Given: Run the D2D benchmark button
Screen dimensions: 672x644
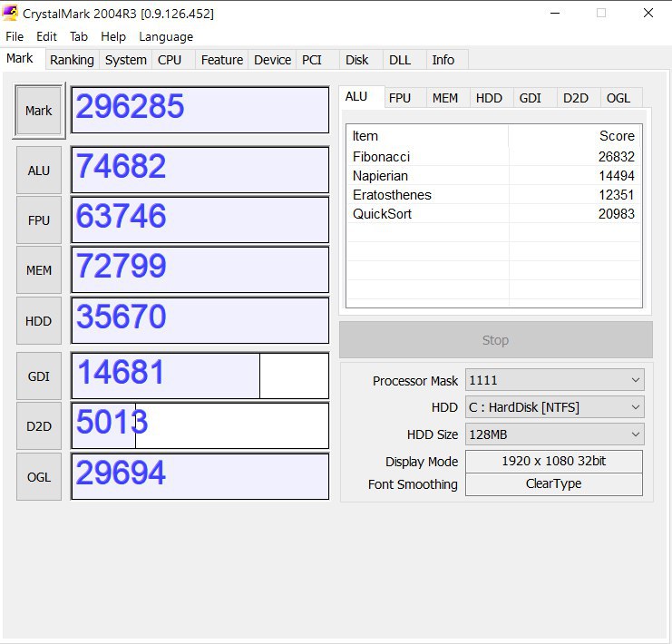Looking at the screenshot, I should [39, 426].
